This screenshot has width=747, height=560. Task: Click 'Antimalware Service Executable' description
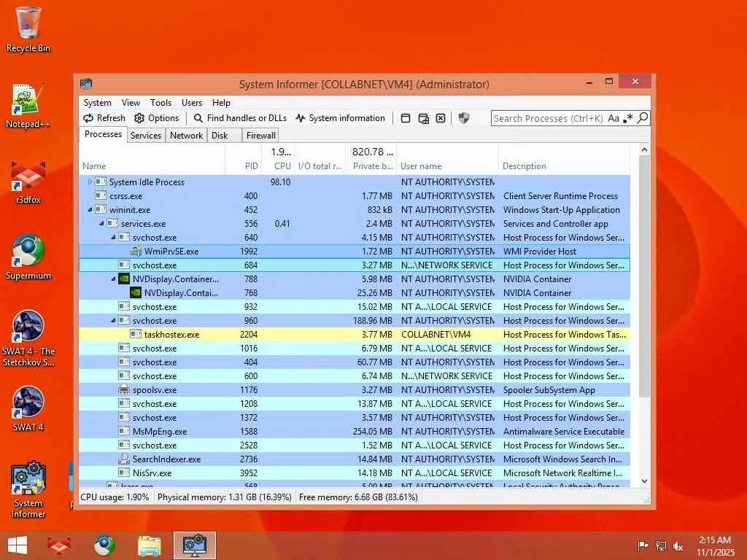[564, 432]
